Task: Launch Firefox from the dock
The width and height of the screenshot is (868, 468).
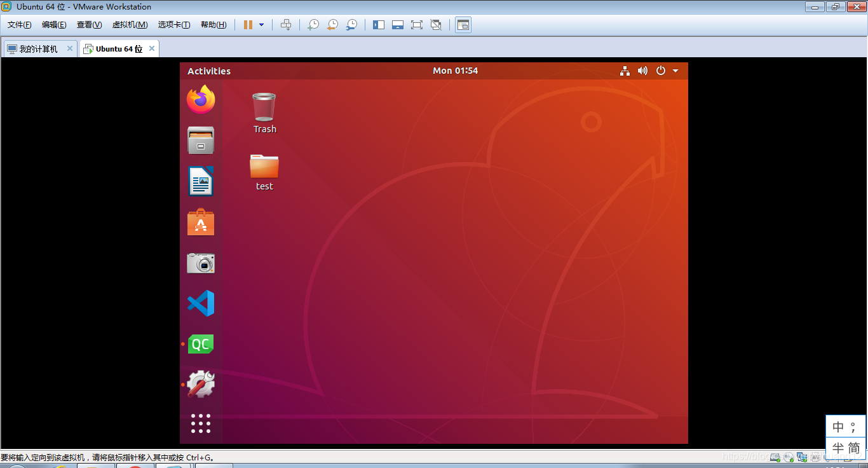Action: [x=201, y=99]
